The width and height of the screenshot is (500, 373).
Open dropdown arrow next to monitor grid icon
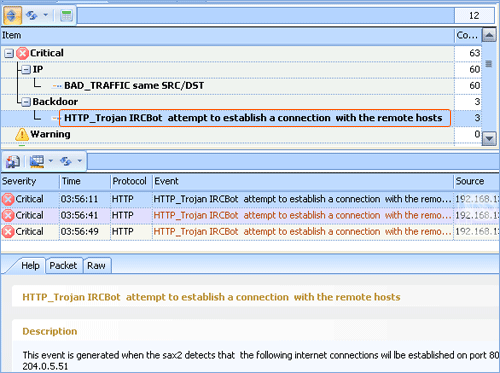coord(51,161)
